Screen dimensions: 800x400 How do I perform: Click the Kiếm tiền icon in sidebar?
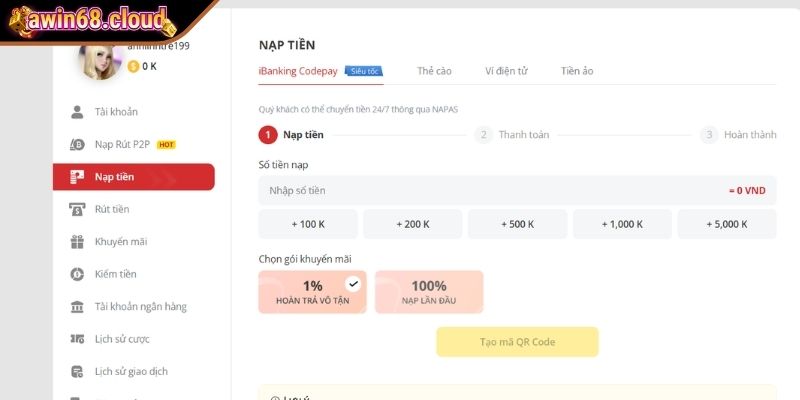click(77, 274)
